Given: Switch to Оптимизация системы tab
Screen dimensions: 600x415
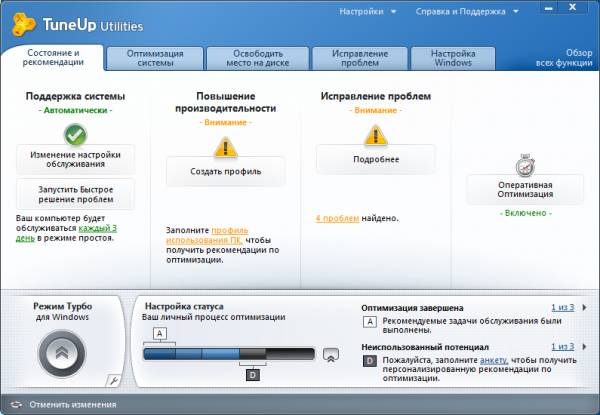Looking at the screenshot, I should click(155, 59).
